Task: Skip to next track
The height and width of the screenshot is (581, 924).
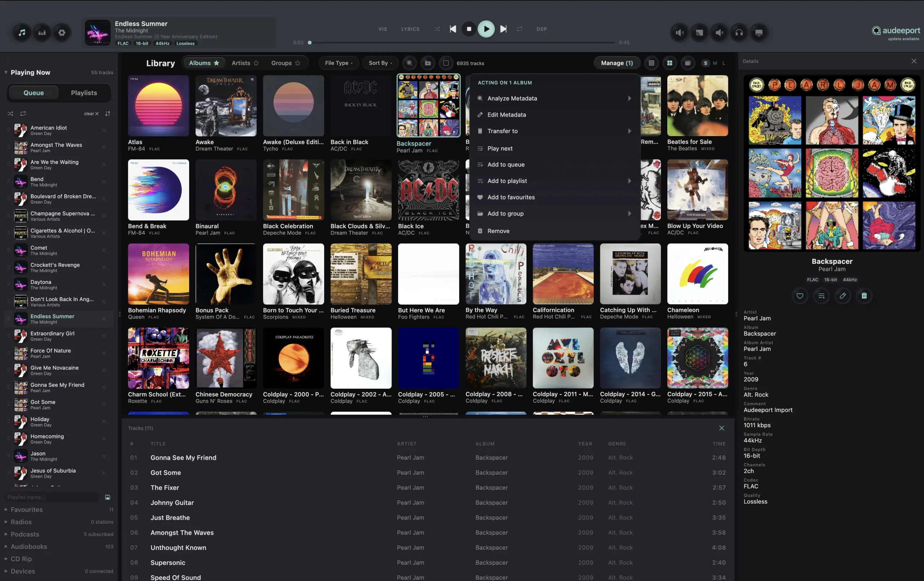Action: [504, 29]
